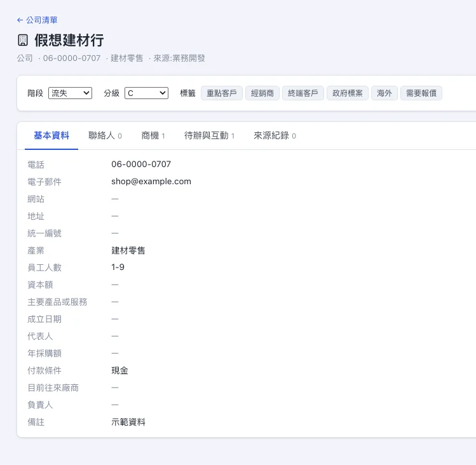The height and width of the screenshot is (465, 476).
Task: Click the 備註 value 示範資料
Action: 128,422
